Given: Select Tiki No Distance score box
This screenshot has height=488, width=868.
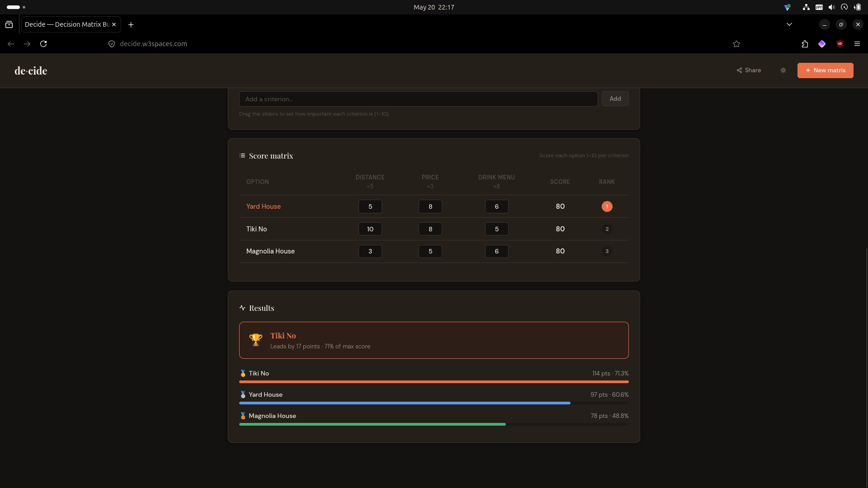Looking at the screenshot, I should point(370,229).
